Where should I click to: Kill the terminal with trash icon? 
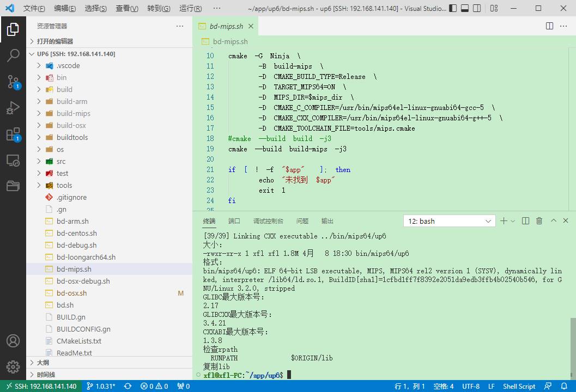pos(539,221)
